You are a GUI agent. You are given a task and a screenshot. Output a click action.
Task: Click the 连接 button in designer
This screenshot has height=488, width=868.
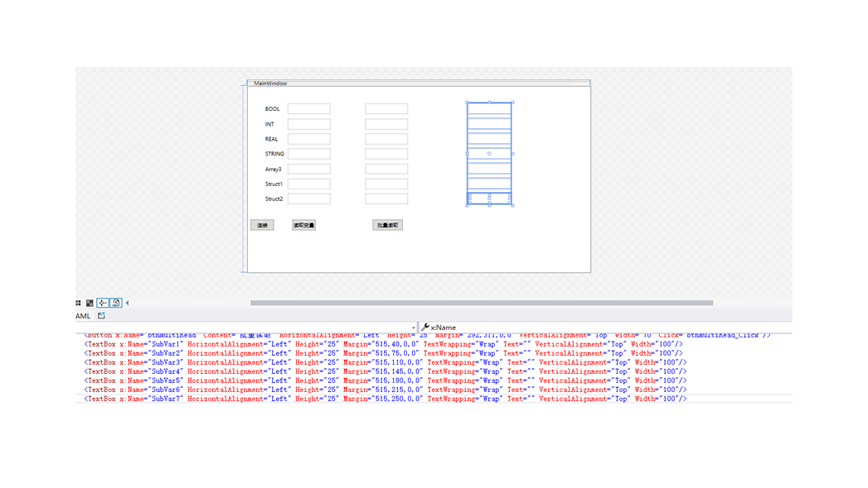click(x=262, y=225)
